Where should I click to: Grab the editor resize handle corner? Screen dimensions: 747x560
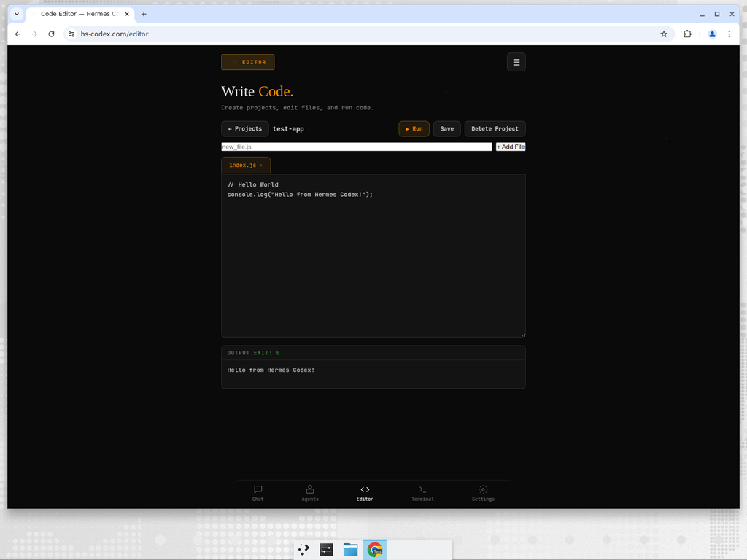click(522, 334)
